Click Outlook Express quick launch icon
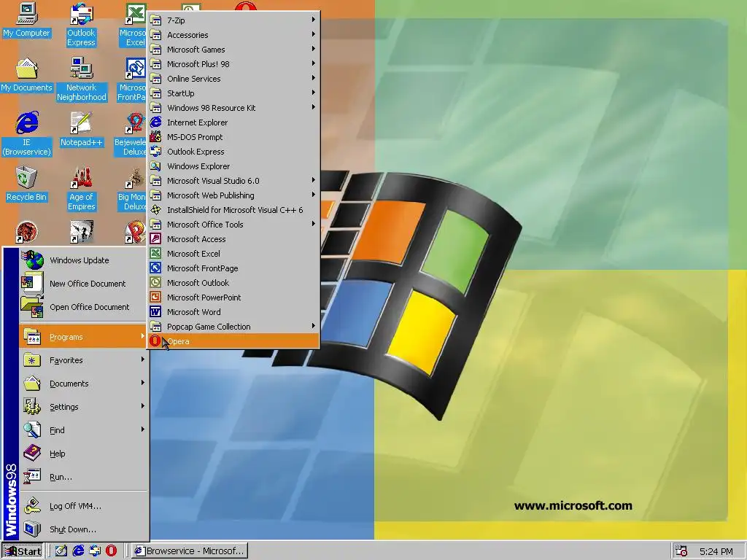 95,551
